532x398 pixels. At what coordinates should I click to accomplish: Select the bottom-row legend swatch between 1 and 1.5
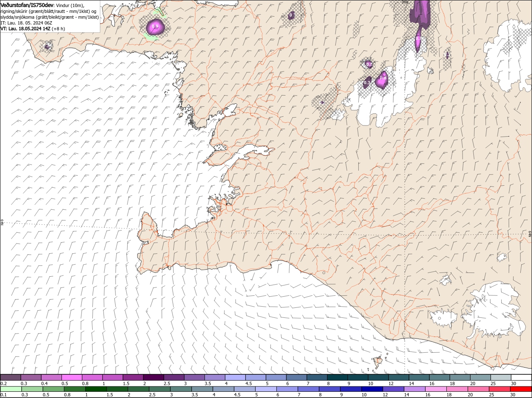tap(96, 389)
